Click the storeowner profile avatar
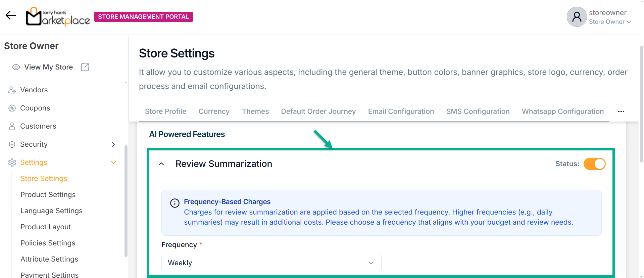Image resolution: width=644 pixels, height=278 pixels. (576, 17)
